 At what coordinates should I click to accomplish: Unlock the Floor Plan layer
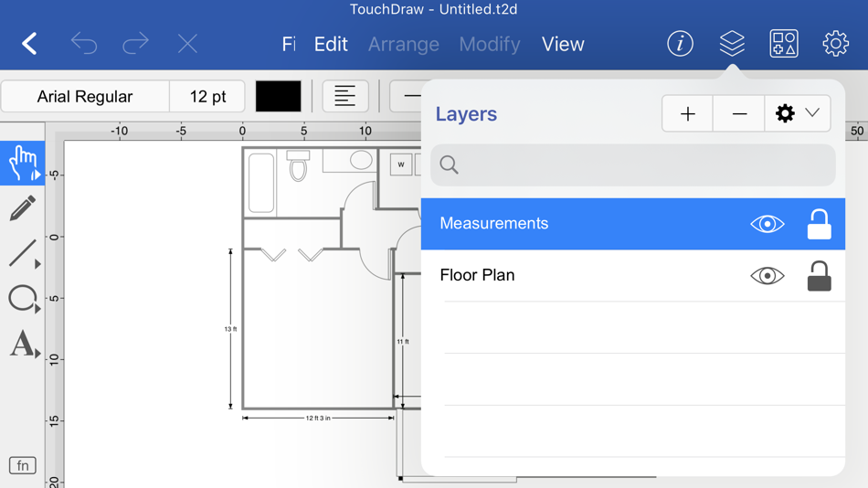coord(819,275)
